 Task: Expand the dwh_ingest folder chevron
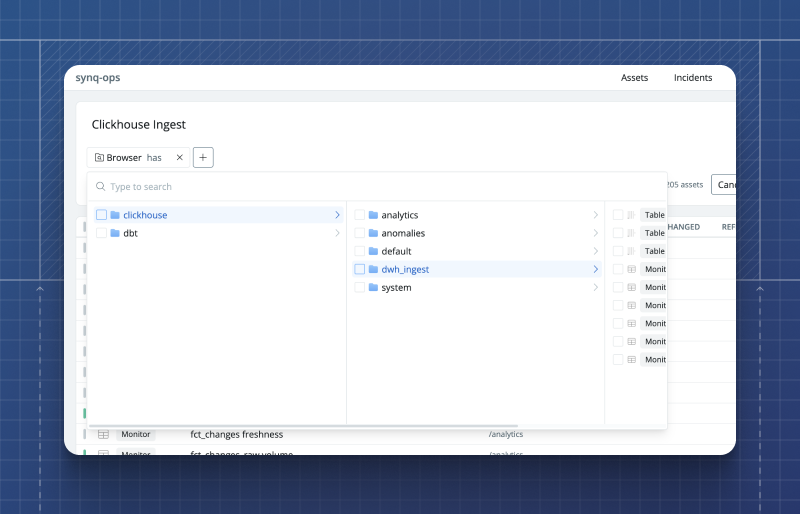pyautogui.click(x=595, y=270)
